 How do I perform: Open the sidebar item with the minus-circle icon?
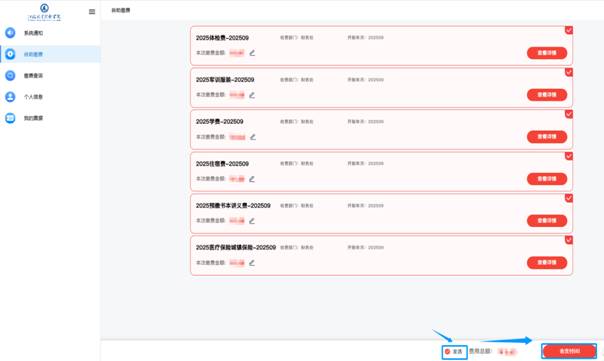[33, 76]
